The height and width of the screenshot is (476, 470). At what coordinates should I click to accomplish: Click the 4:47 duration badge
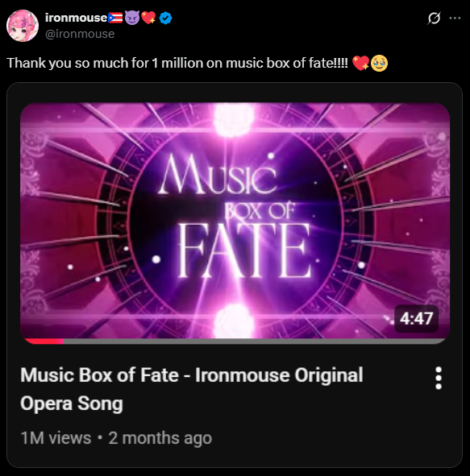[416, 319]
